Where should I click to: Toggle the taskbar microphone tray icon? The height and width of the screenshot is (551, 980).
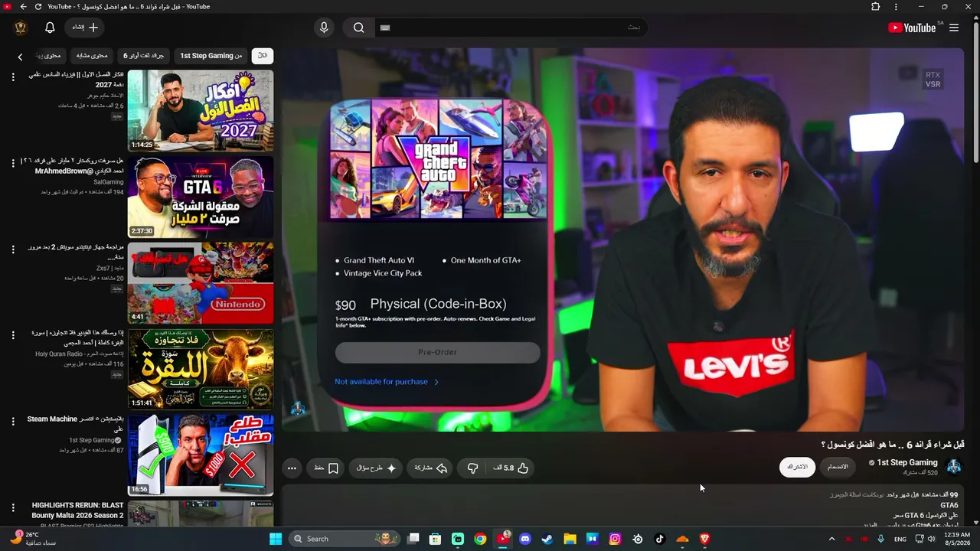[881, 539]
